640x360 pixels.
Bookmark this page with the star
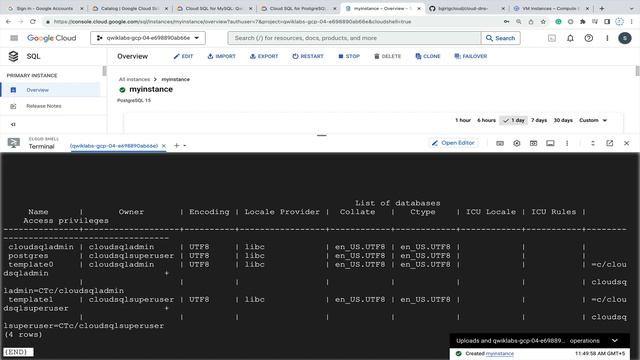[x=543, y=22]
